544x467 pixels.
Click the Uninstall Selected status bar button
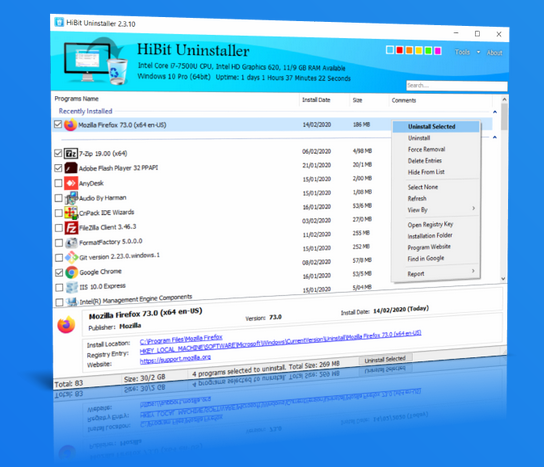point(385,359)
